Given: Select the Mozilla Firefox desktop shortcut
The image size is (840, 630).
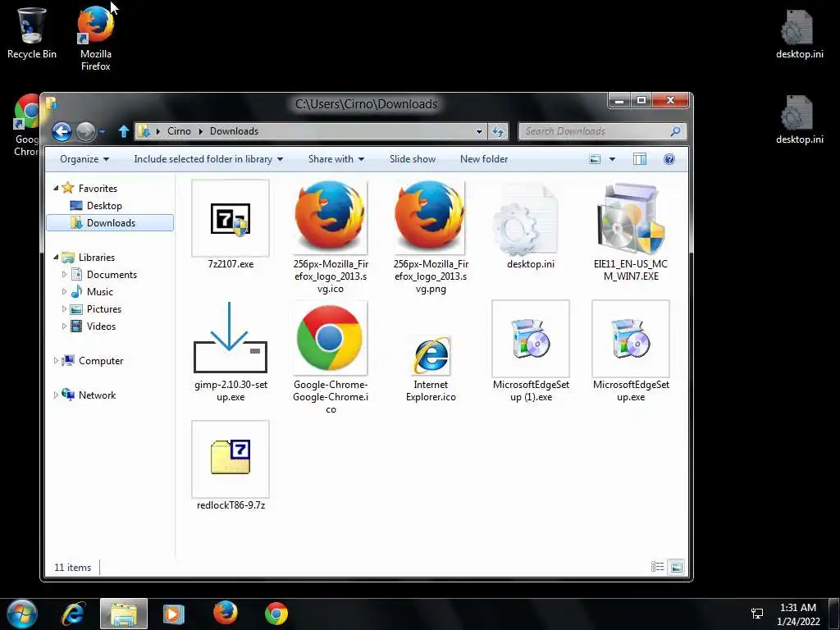Looking at the screenshot, I should [96, 39].
